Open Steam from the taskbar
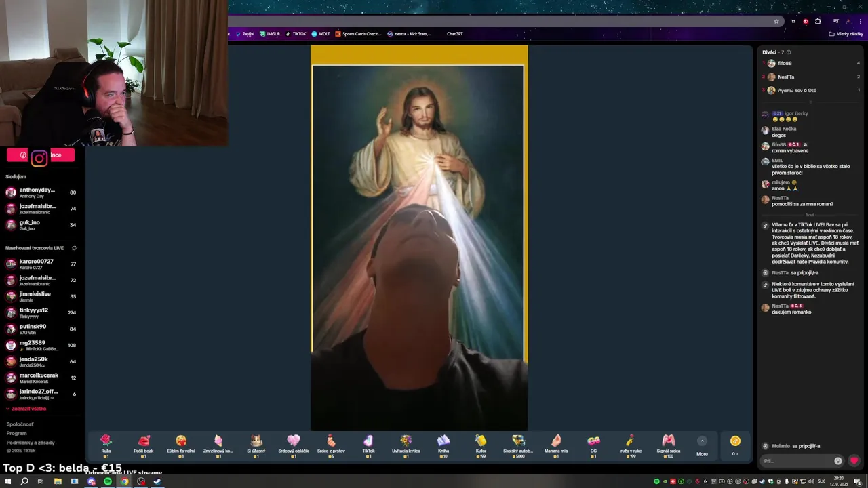The image size is (868, 488). tap(157, 481)
